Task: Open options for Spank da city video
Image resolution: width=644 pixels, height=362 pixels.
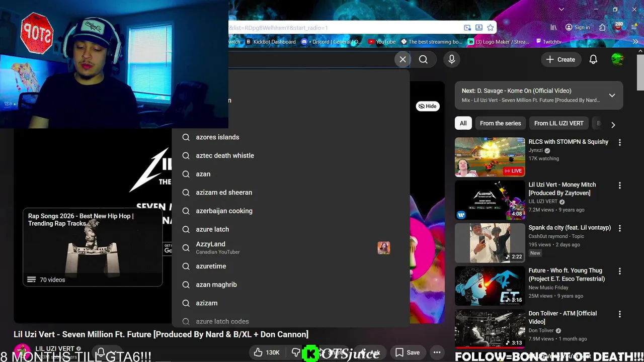Action: pos(620,228)
